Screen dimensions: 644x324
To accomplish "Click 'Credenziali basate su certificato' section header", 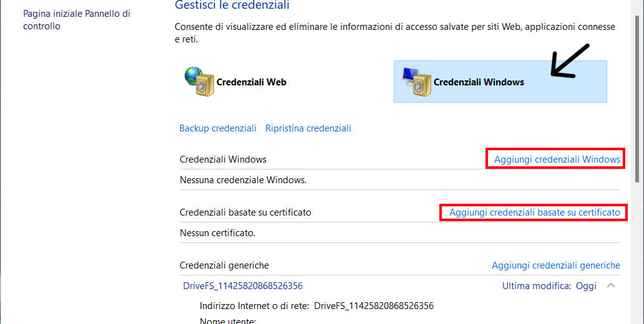I will coord(246,212).
